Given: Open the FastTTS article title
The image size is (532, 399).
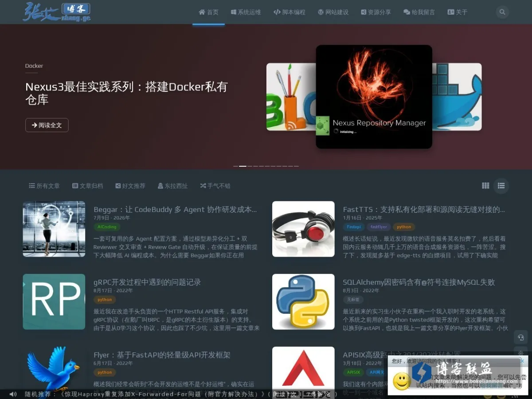Looking at the screenshot, I should click(x=424, y=209).
